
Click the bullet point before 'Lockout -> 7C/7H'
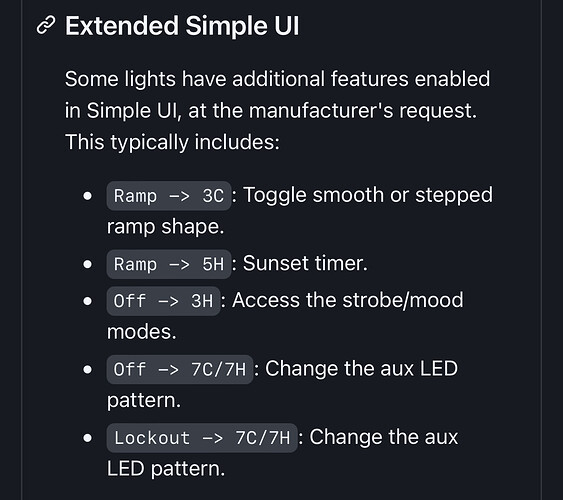tap(87, 438)
